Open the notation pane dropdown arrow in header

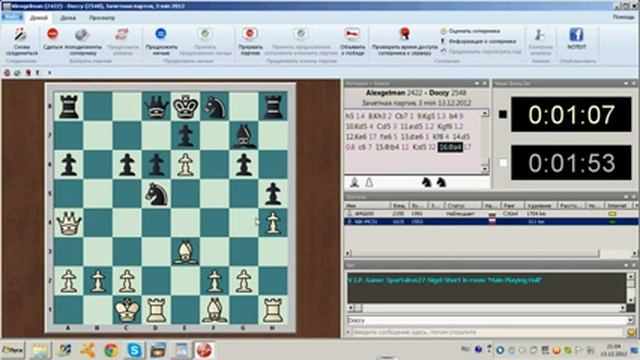477,83
